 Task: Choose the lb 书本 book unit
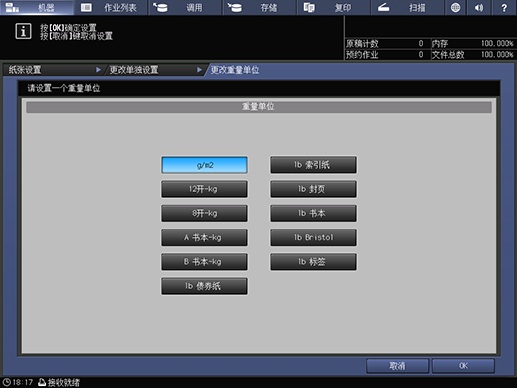pyautogui.click(x=313, y=213)
